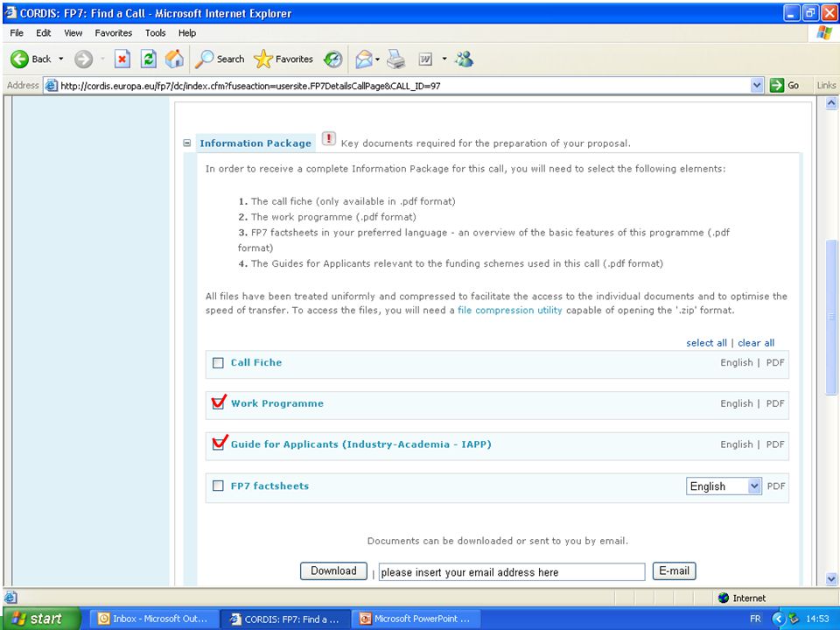This screenshot has width=840, height=630.
Task: Click red exclamation icon beside Information Package
Action: (x=328, y=139)
